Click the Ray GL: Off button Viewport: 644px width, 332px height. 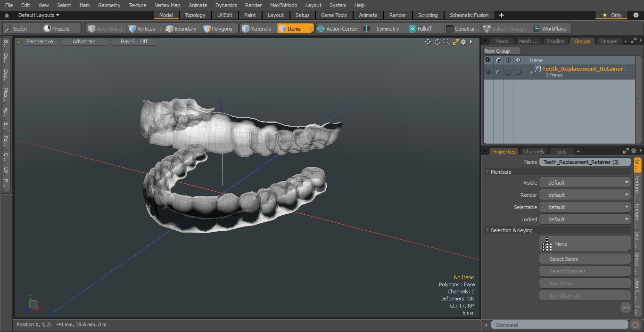click(x=134, y=41)
